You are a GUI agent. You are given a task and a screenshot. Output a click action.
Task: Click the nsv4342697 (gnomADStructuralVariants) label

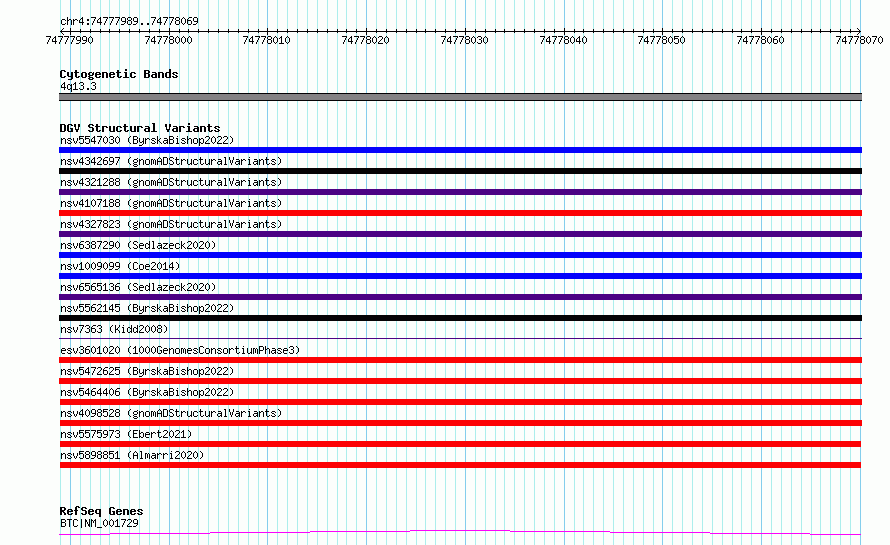click(171, 161)
